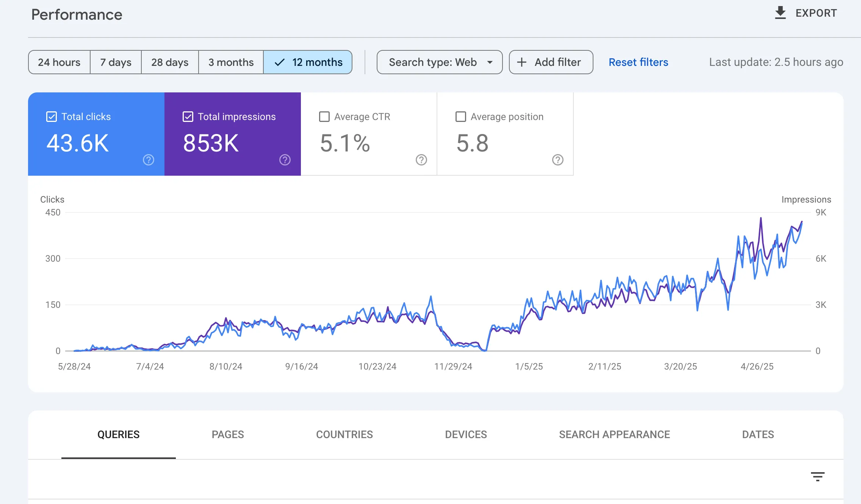Click the Reset filters link
The image size is (861, 504).
pos(638,62)
